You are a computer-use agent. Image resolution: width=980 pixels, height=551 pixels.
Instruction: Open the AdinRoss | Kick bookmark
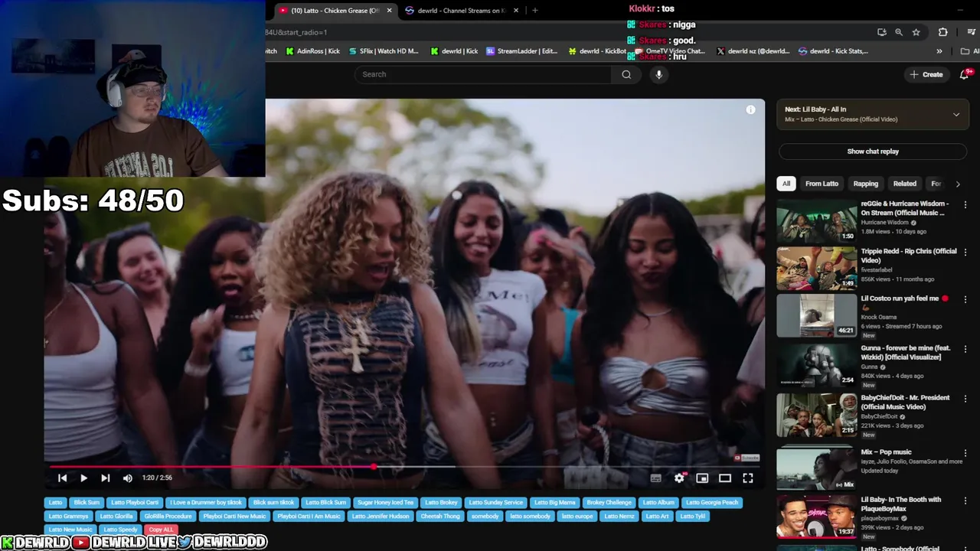point(313,51)
